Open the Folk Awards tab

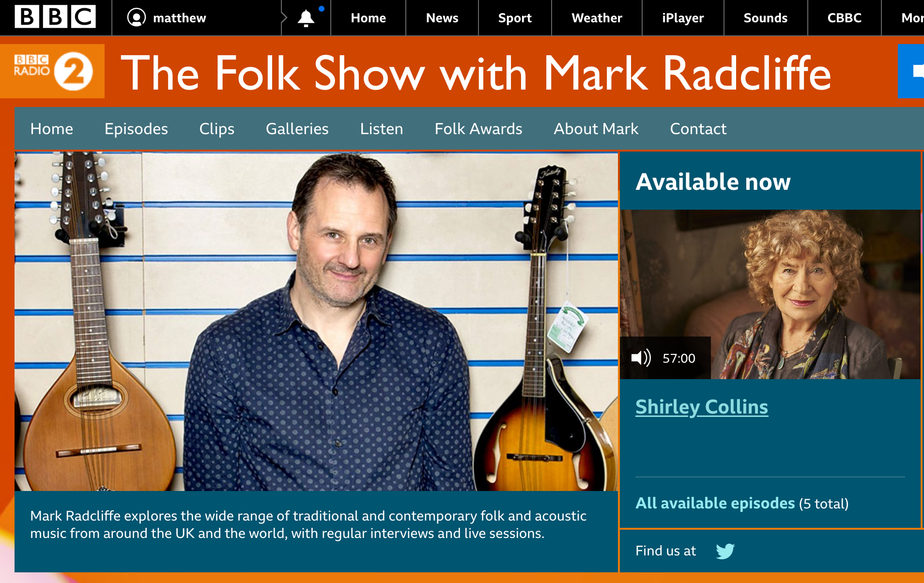pyautogui.click(x=478, y=129)
